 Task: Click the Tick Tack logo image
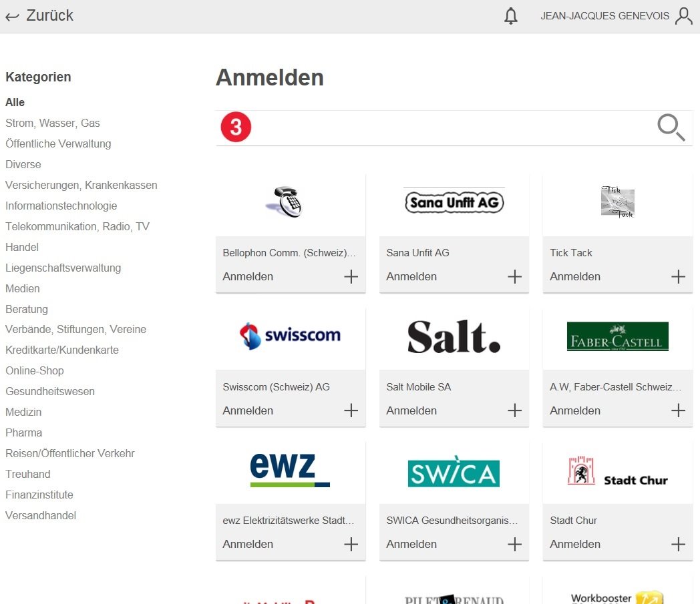[617, 202]
